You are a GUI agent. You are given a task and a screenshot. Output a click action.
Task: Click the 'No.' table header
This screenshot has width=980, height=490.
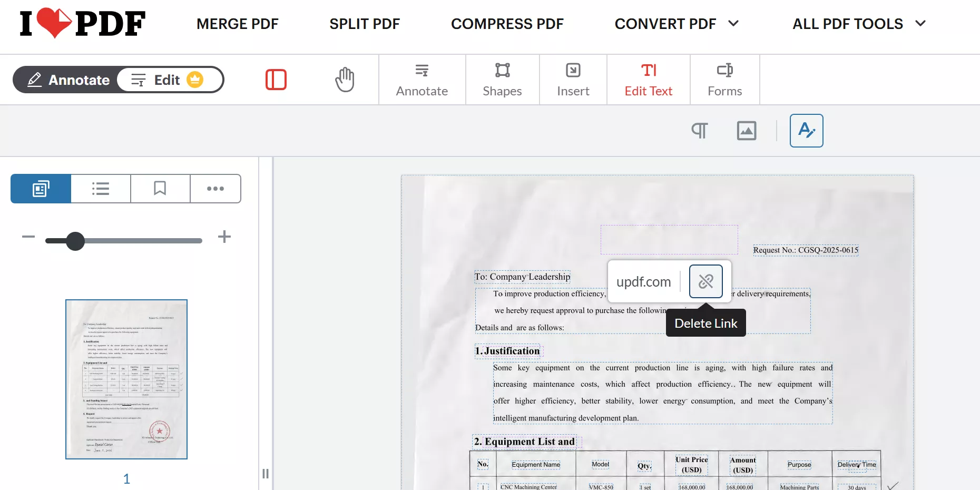pyautogui.click(x=483, y=464)
